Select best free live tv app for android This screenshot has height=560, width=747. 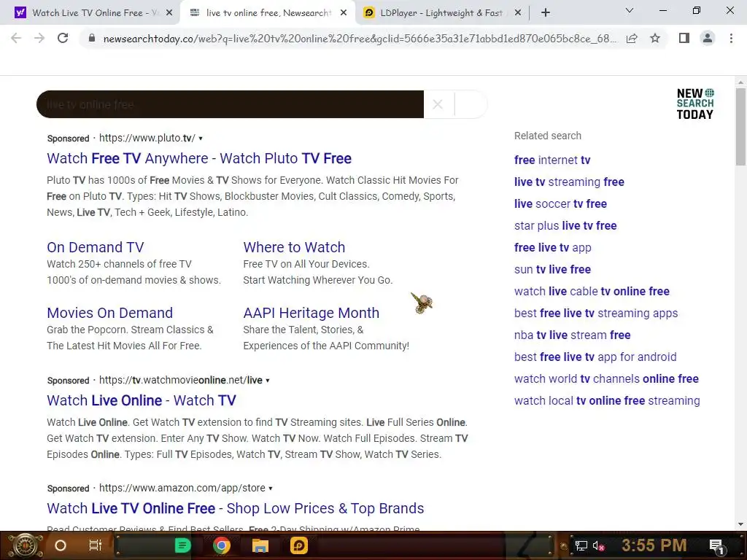(595, 357)
